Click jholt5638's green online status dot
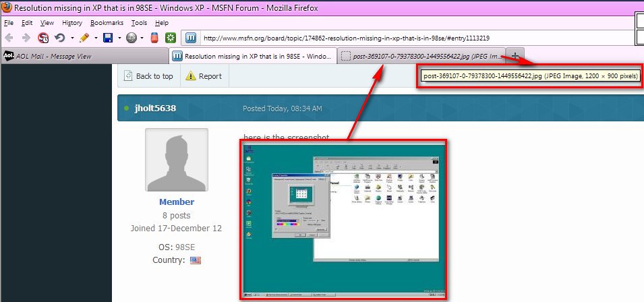The image size is (644, 302). [x=126, y=109]
